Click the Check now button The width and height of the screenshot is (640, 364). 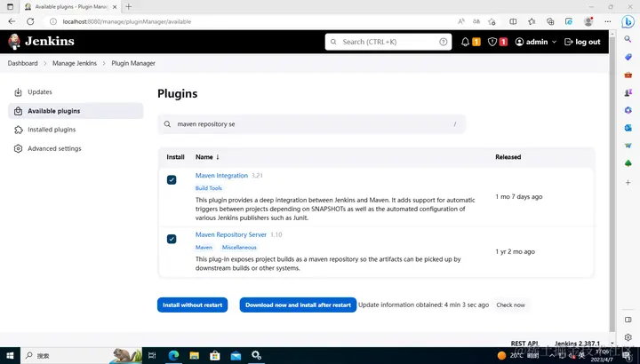(510, 305)
